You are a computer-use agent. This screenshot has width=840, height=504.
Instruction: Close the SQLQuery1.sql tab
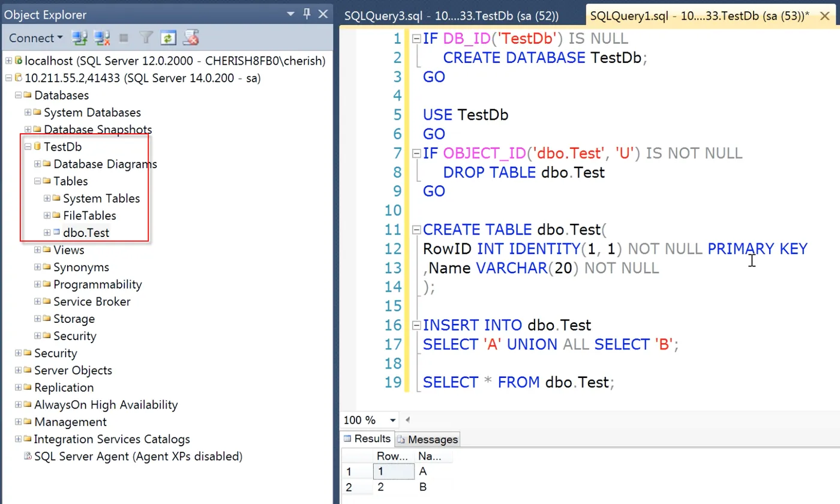click(x=826, y=16)
